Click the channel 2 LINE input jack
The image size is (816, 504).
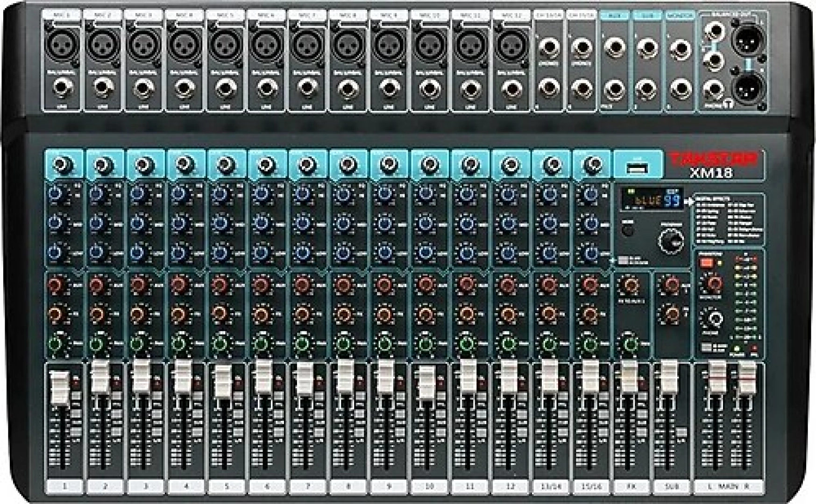103,88
